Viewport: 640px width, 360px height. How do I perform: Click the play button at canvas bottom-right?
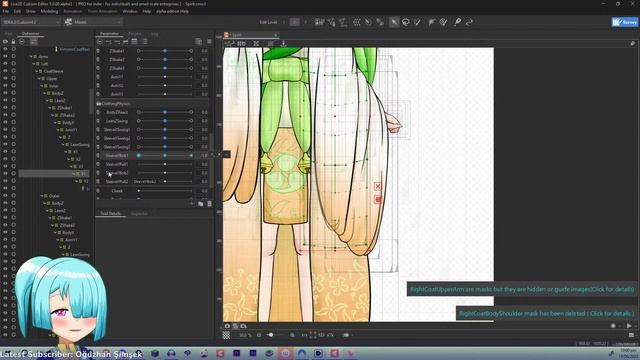click(629, 326)
